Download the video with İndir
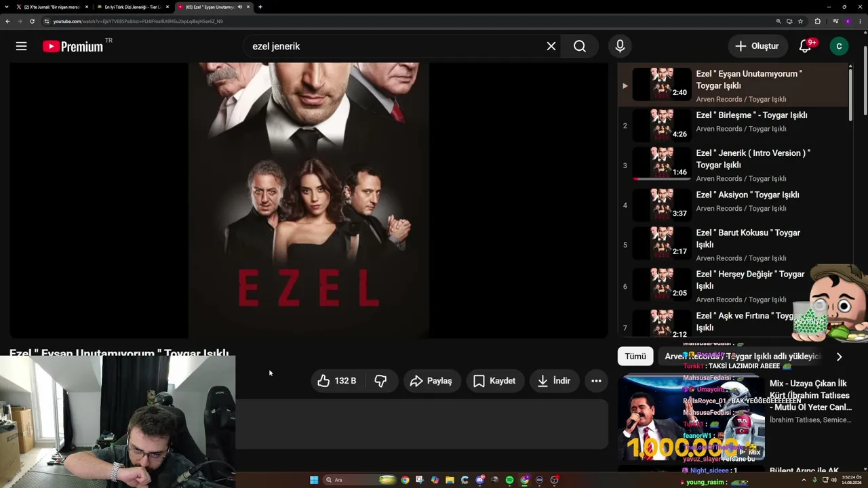Viewport: 868px width, 488px height. pos(554,381)
